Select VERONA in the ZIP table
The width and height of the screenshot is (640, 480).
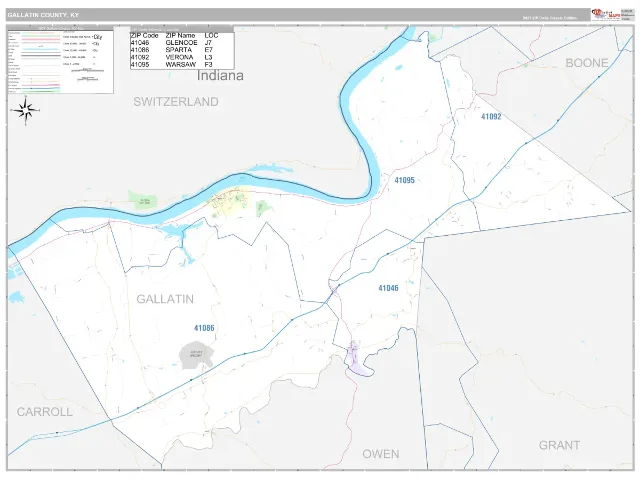pyautogui.click(x=179, y=57)
